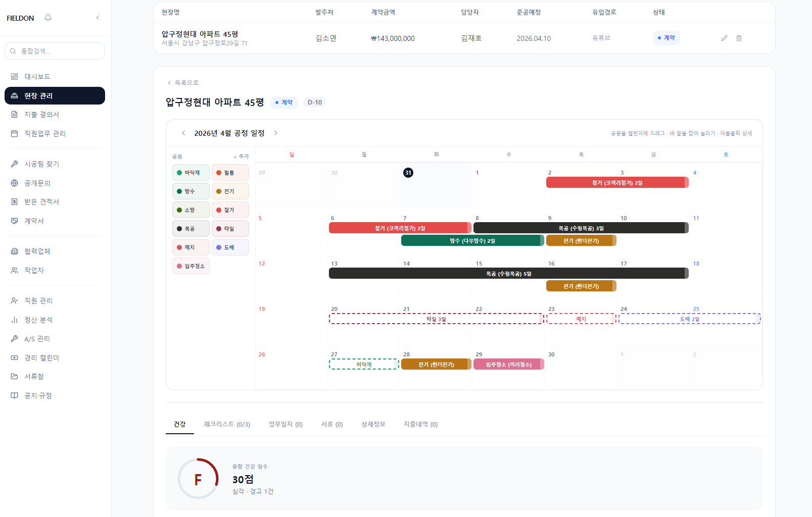
Task: Toggle the 바닥재 trade filter chip
Action: coord(190,172)
